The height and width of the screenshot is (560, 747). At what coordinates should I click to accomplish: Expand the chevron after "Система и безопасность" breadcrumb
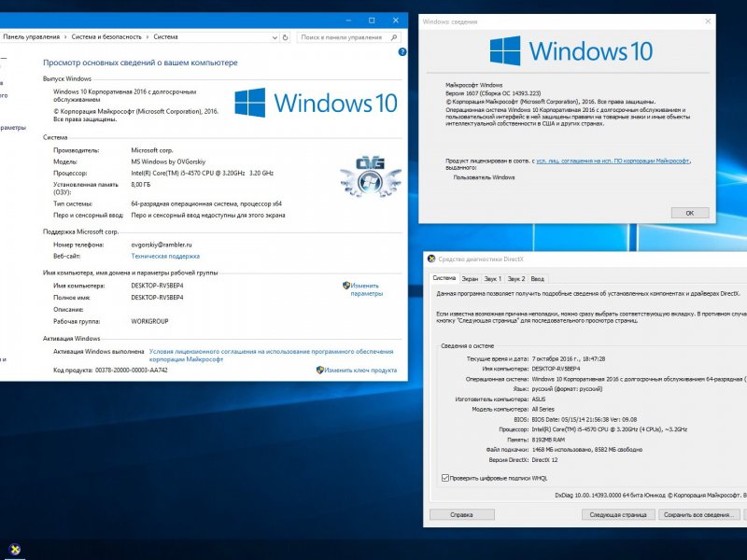tap(148, 36)
